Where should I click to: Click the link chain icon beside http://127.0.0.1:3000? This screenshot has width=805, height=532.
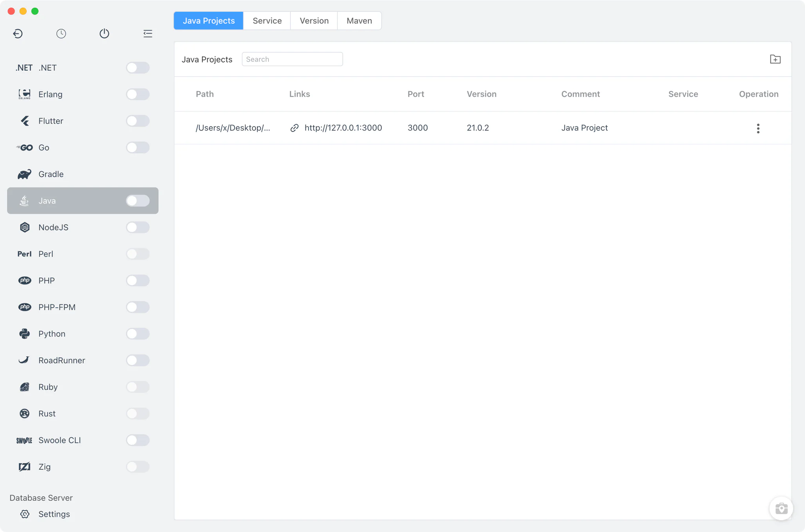point(294,128)
